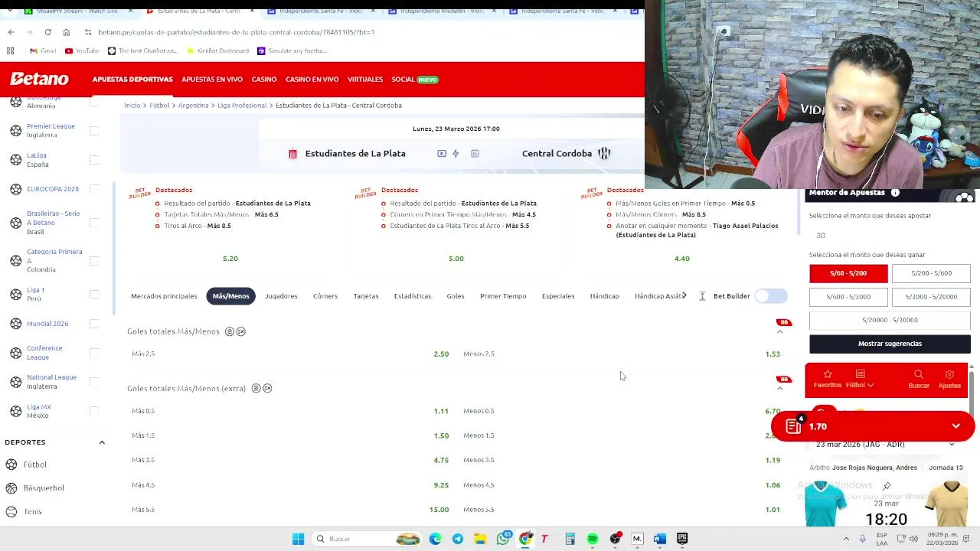The image size is (980, 551).
Task: Open the Apuestas en Vivo menu
Action: point(212,80)
